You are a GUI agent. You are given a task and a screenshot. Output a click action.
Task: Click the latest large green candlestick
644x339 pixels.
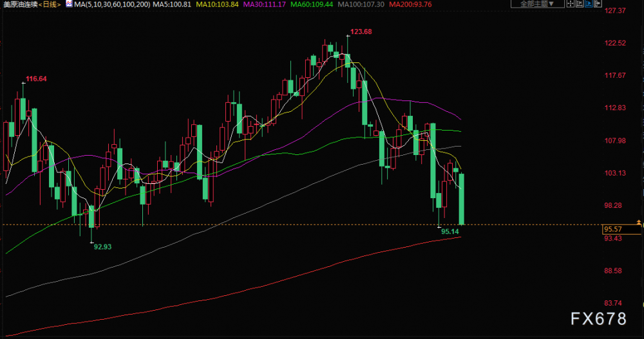(462, 199)
